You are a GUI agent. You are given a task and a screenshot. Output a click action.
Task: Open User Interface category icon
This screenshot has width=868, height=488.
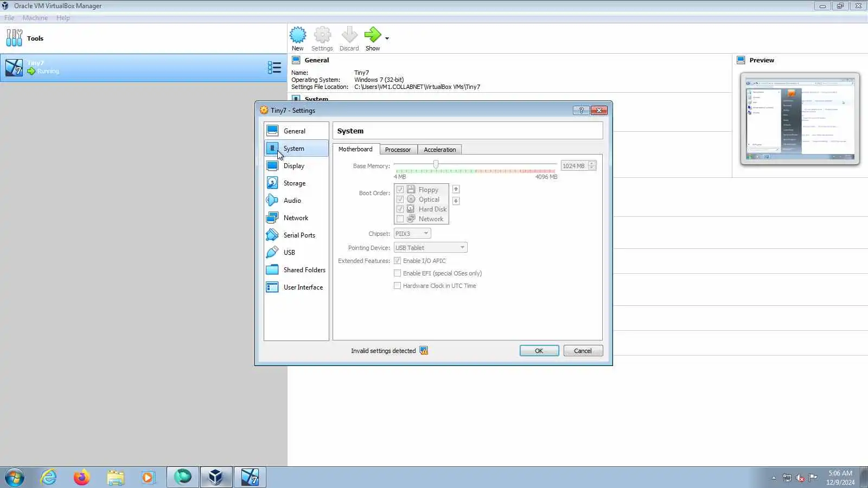tap(272, 287)
